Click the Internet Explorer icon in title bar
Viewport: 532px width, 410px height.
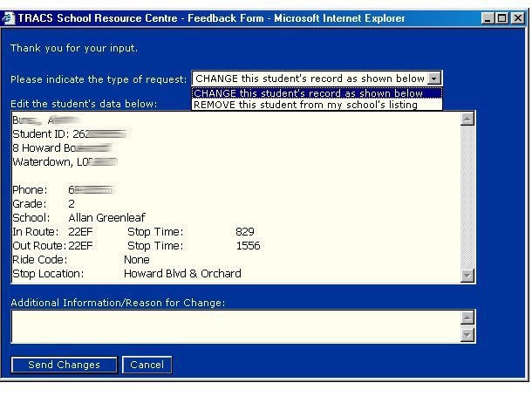9,18
